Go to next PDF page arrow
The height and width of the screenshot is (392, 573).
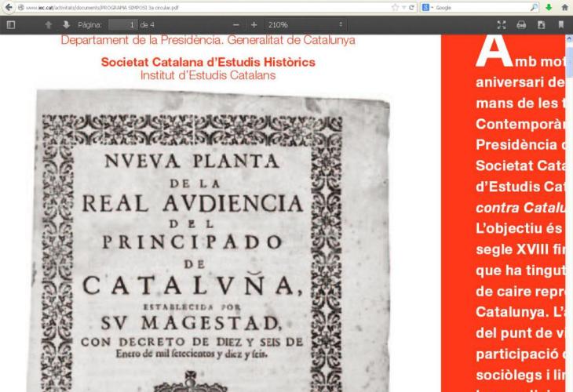point(66,25)
